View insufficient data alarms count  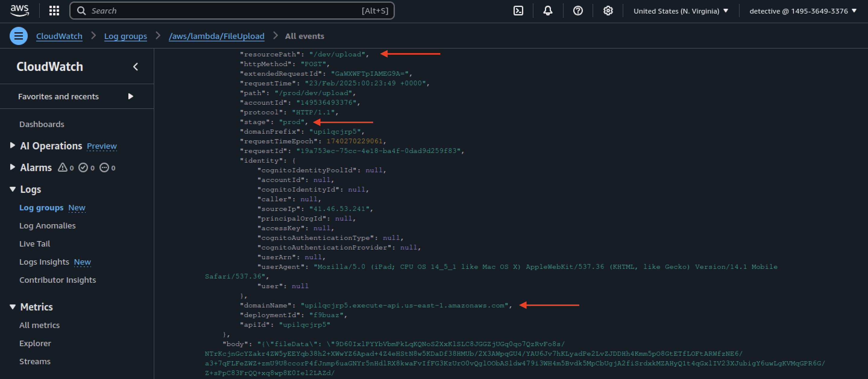[x=108, y=167]
